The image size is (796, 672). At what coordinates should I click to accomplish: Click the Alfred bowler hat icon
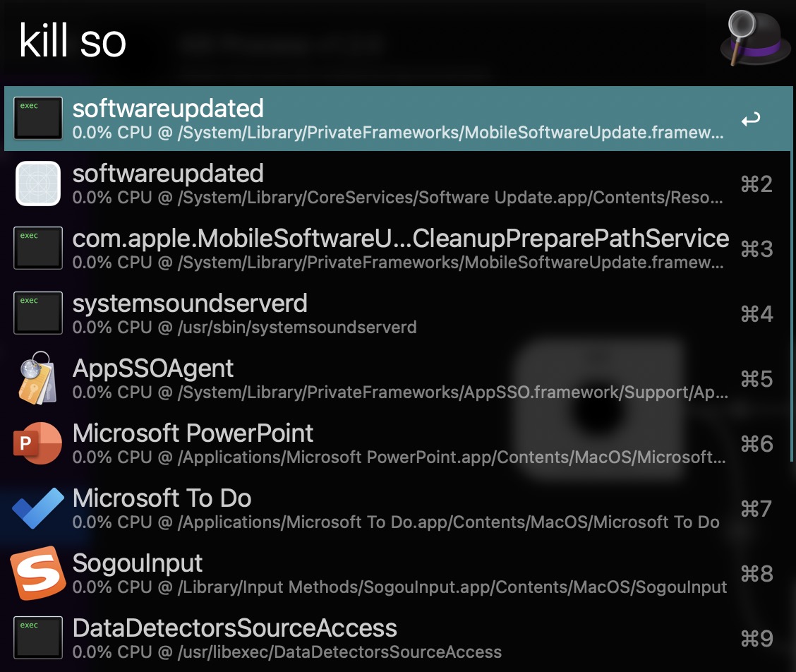point(755,39)
